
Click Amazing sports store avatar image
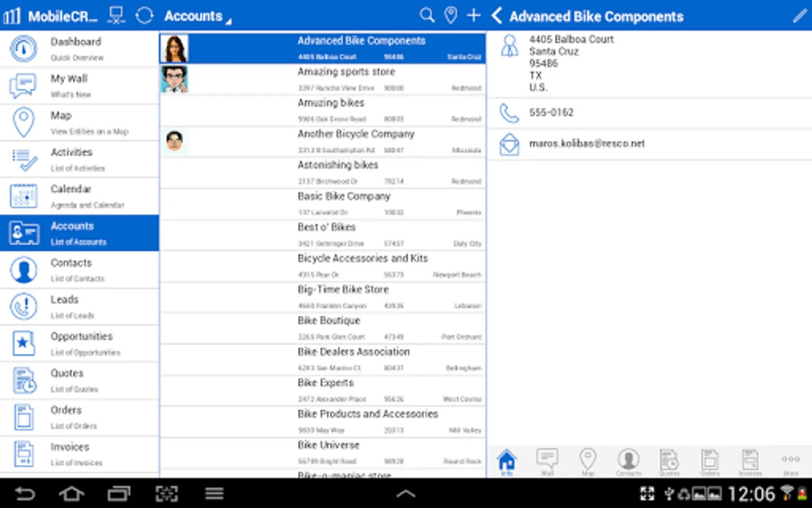(x=175, y=79)
